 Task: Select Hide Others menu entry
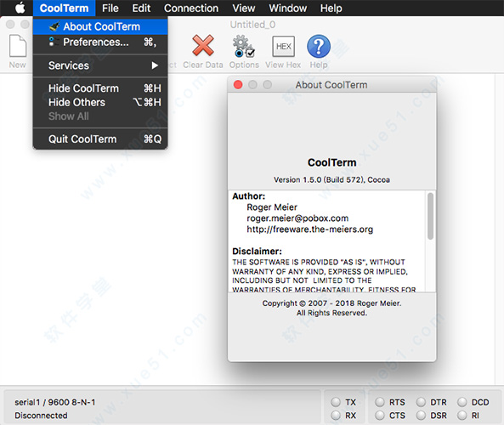(100, 102)
